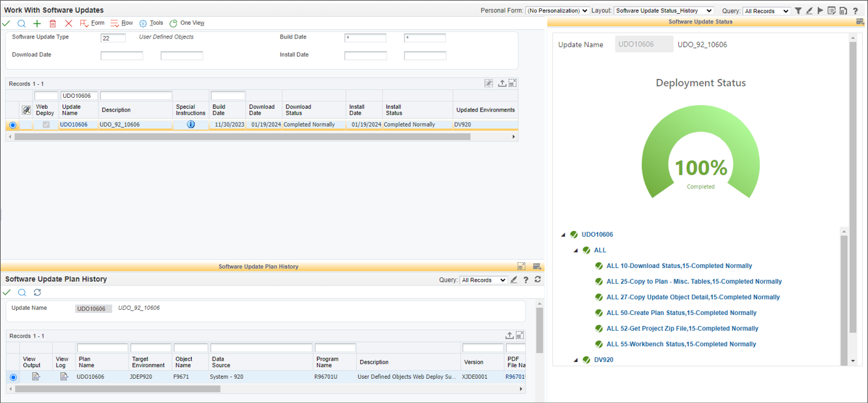868x403 pixels.
Task: Open the Personal Form dropdown
Action: [x=558, y=11]
